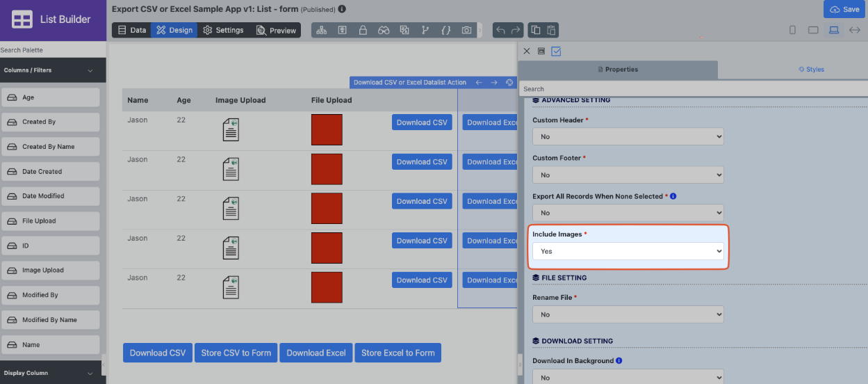Switch to mobile phone preview icon
Viewport: 868px width, 384px height.
pyautogui.click(x=793, y=31)
